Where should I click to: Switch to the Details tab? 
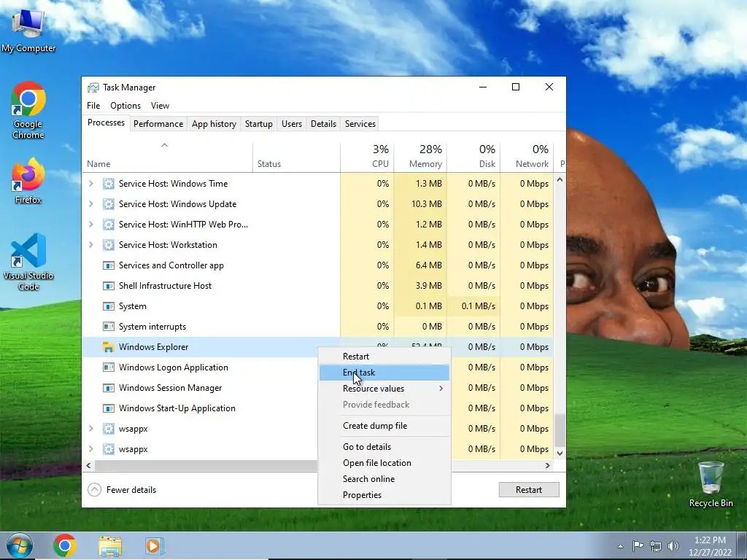[323, 124]
